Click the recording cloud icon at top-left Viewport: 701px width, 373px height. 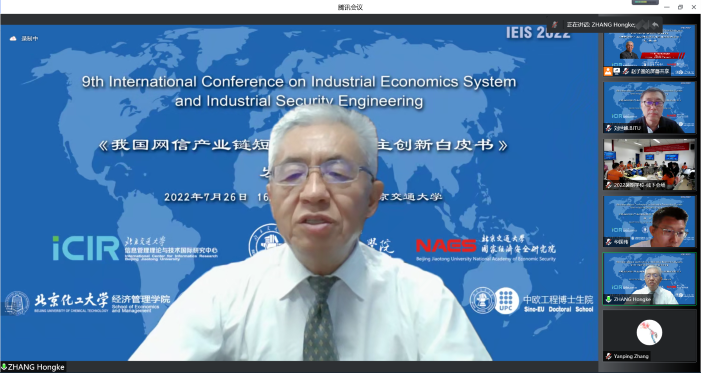[x=13, y=38]
